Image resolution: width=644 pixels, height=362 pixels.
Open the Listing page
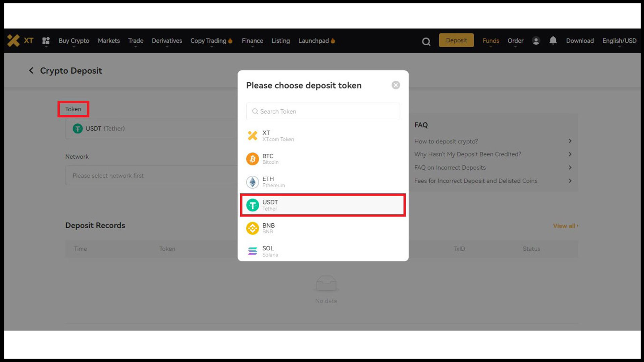(x=280, y=41)
